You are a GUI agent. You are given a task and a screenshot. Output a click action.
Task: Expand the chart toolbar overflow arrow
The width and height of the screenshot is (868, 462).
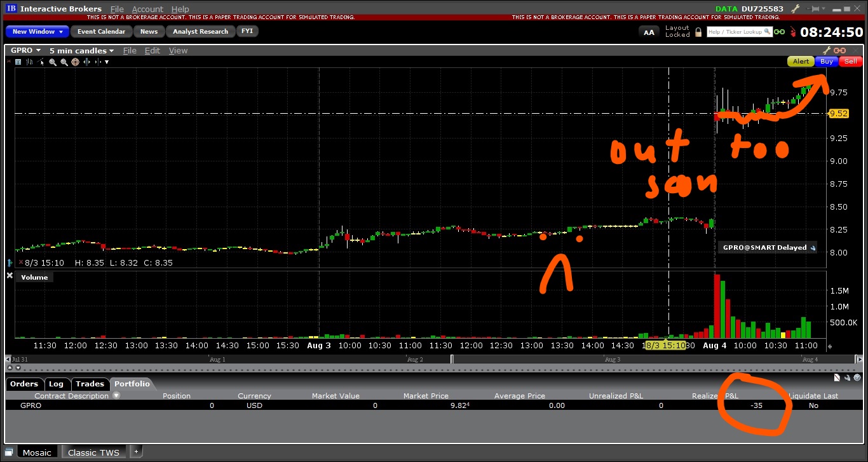click(x=107, y=62)
